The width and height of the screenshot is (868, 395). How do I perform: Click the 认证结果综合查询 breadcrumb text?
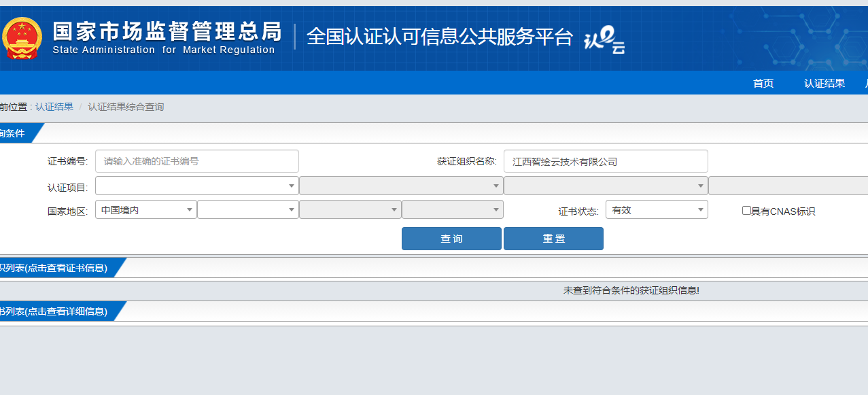click(x=126, y=107)
